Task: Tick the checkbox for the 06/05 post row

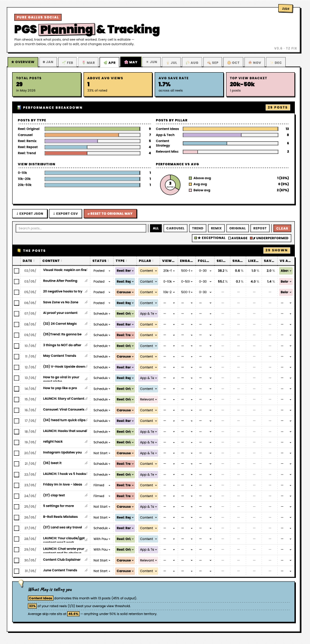Action: click(x=17, y=303)
